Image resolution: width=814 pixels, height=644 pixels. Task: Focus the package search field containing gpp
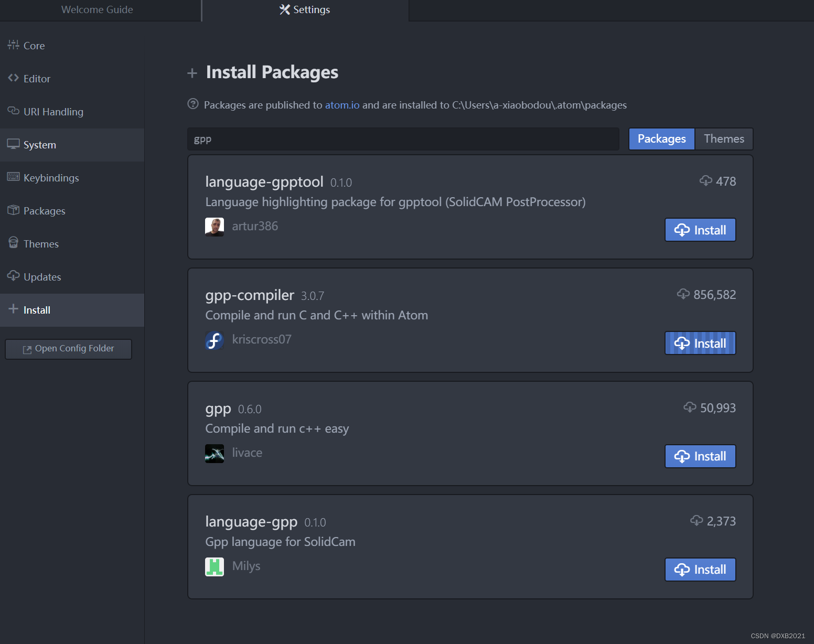(x=403, y=139)
